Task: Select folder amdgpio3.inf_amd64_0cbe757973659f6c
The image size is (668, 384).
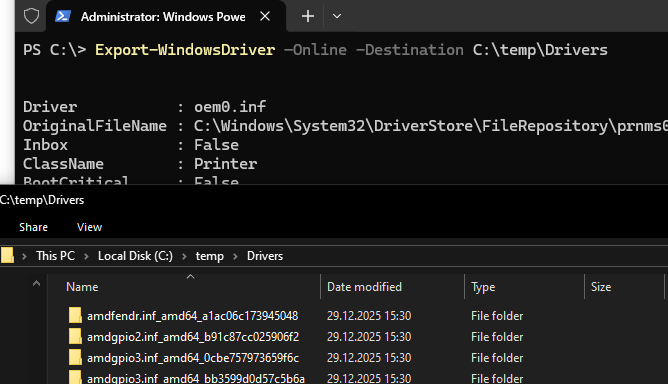Action: [193, 358]
